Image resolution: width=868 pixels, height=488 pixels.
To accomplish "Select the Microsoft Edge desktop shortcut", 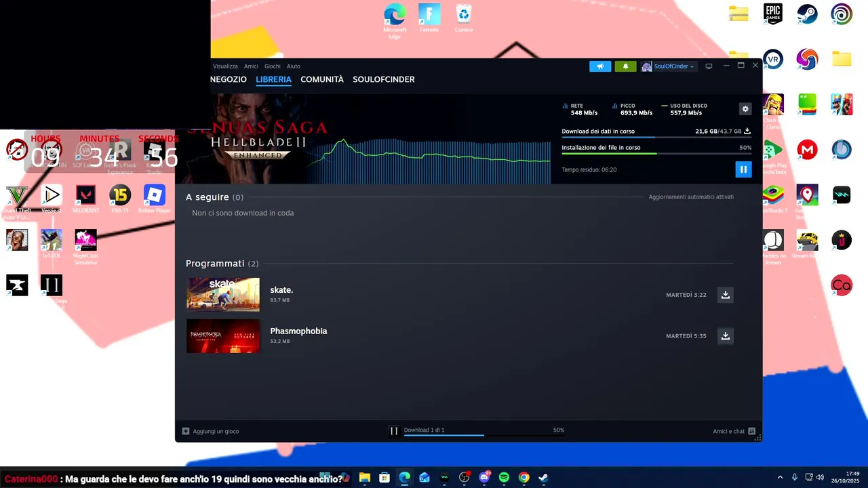I will click(x=395, y=20).
